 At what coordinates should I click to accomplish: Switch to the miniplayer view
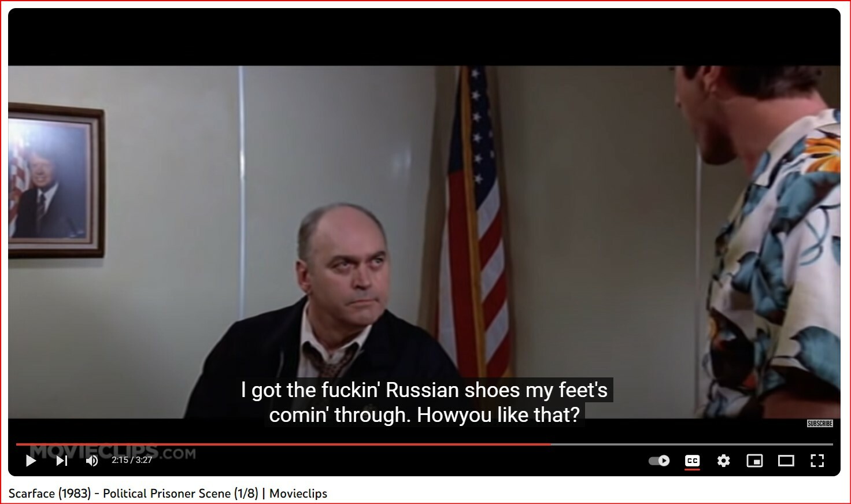click(x=754, y=461)
